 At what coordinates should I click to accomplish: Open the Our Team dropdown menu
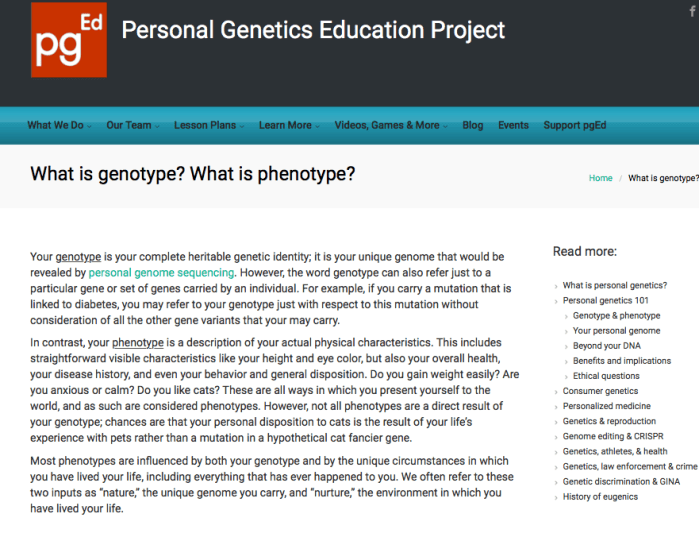(132, 125)
